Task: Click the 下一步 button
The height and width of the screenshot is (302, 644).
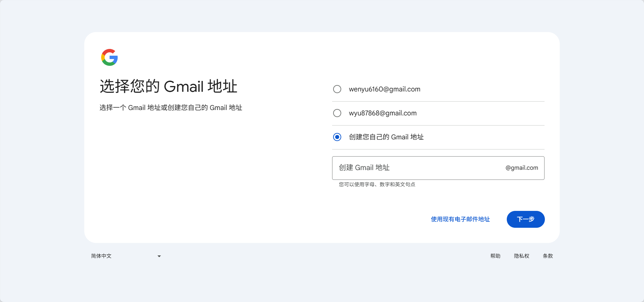Action: click(x=526, y=219)
